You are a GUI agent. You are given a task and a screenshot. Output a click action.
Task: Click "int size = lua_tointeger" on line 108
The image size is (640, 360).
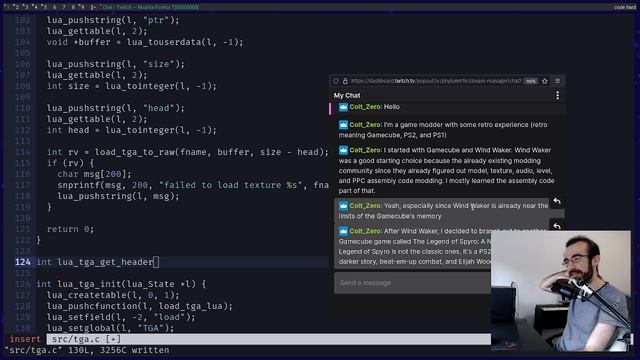coord(131,86)
